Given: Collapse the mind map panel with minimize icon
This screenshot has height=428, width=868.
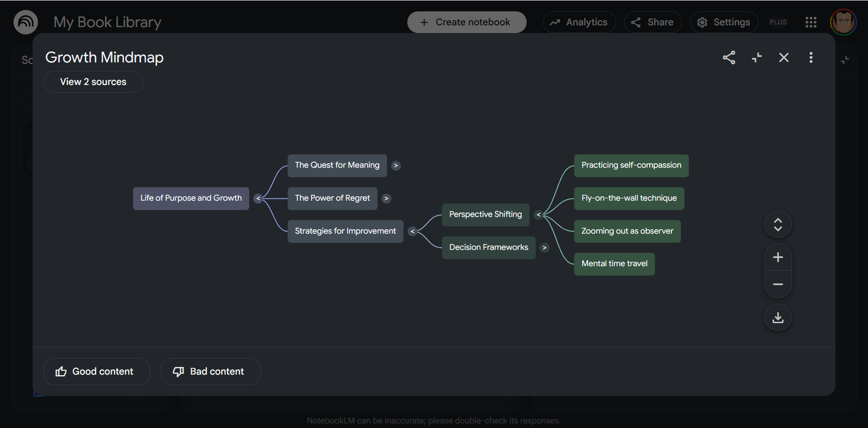Looking at the screenshot, I should (756, 57).
